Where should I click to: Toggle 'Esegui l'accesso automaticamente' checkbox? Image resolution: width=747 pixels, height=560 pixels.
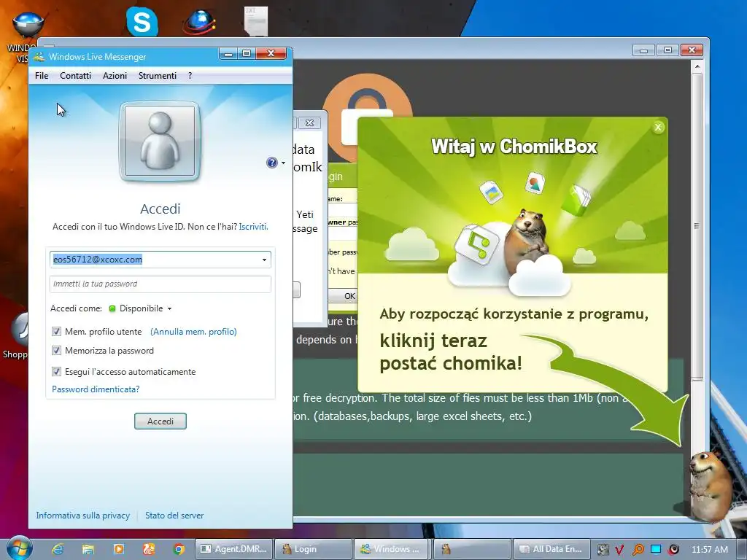click(x=56, y=371)
